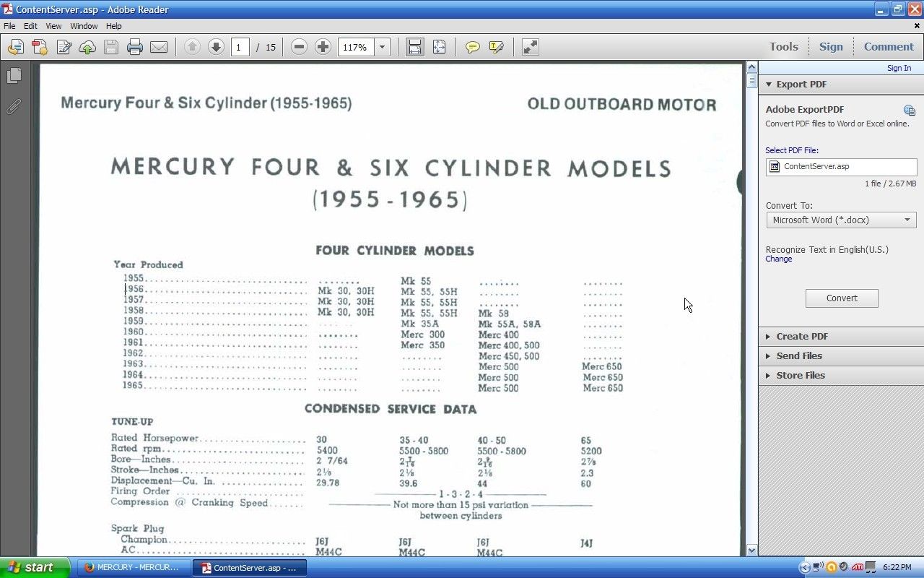Viewport: 924px width, 578px height.
Task: Open the zoom level dropdown arrow
Action: (x=383, y=47)
